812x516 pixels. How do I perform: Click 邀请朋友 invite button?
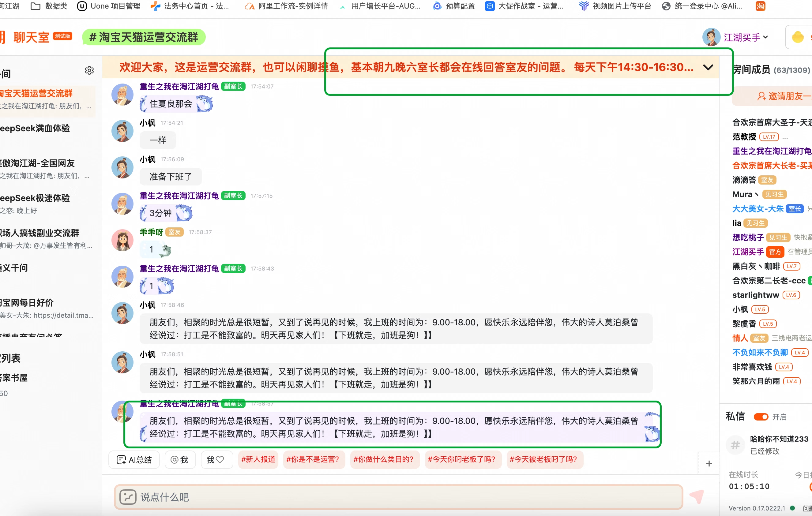[782, 96]
